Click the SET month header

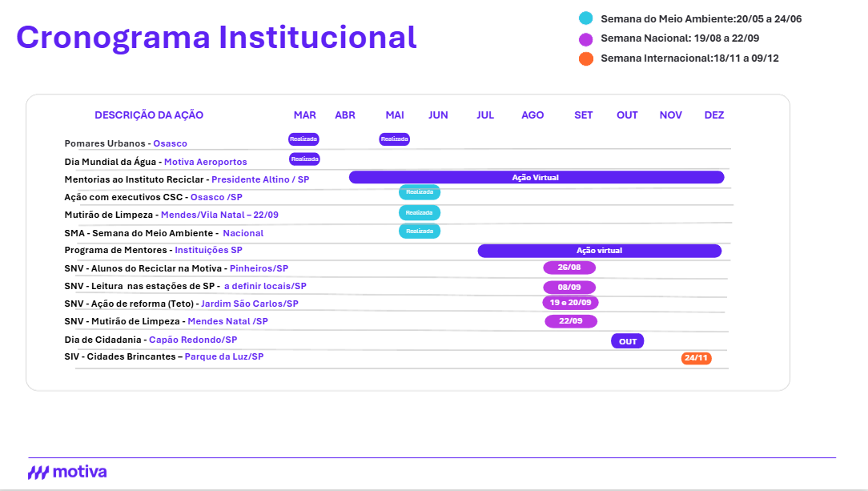[x=584, y=115]
